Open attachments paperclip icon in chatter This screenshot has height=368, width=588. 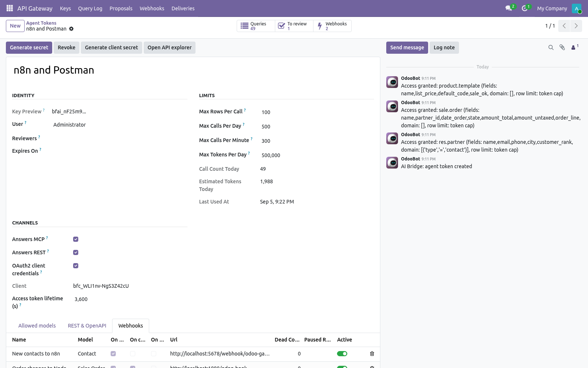click(x=562, y=47)
